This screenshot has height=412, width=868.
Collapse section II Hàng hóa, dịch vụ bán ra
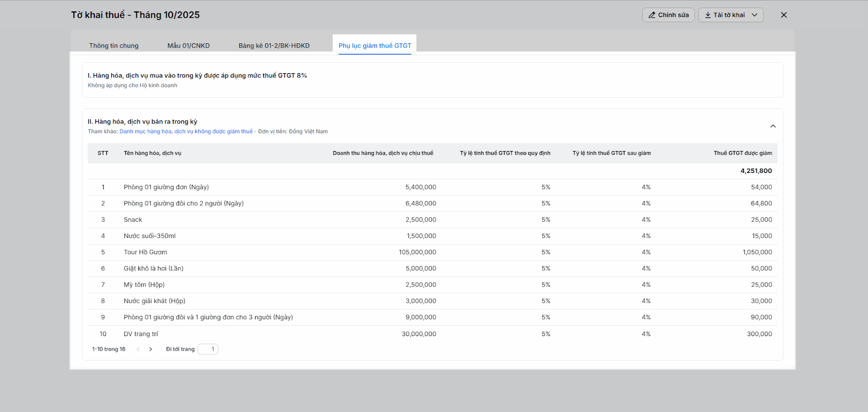pos(773,126)
